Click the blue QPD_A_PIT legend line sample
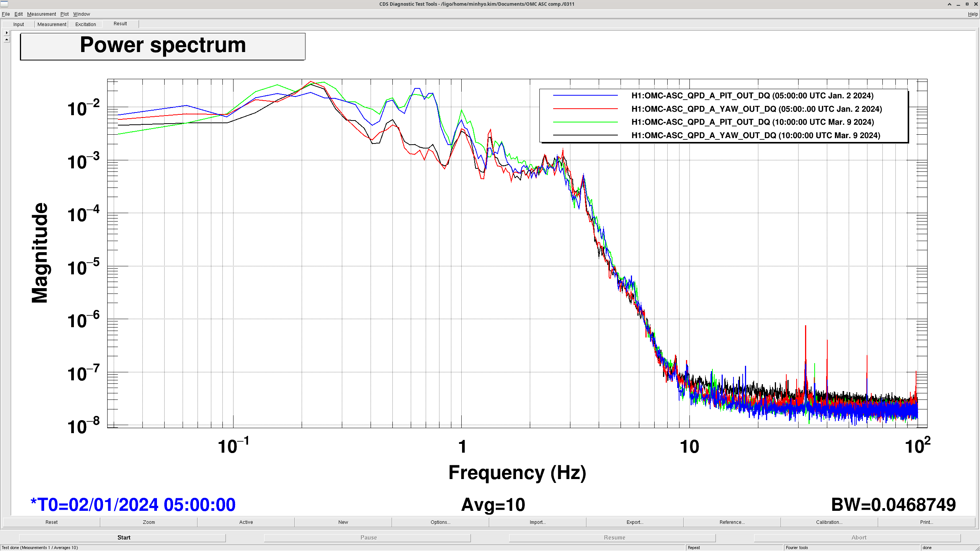 click(585, 96)
